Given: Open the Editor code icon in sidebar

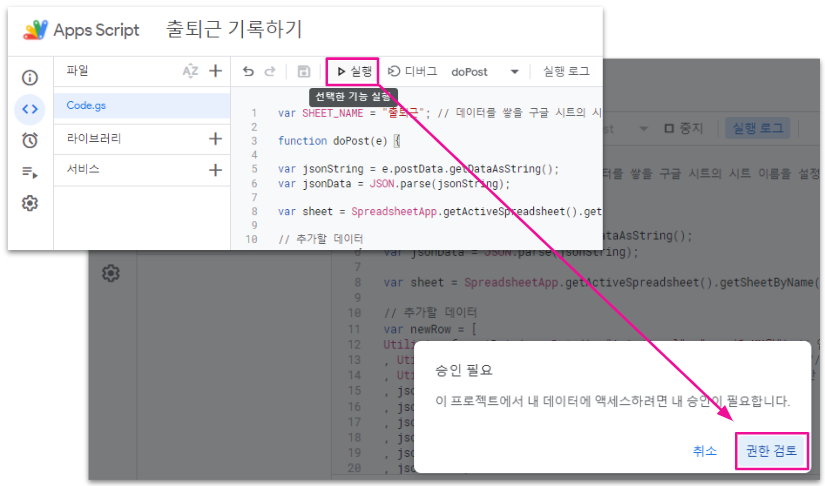Looking at the screenshot, I should [30, 109].
